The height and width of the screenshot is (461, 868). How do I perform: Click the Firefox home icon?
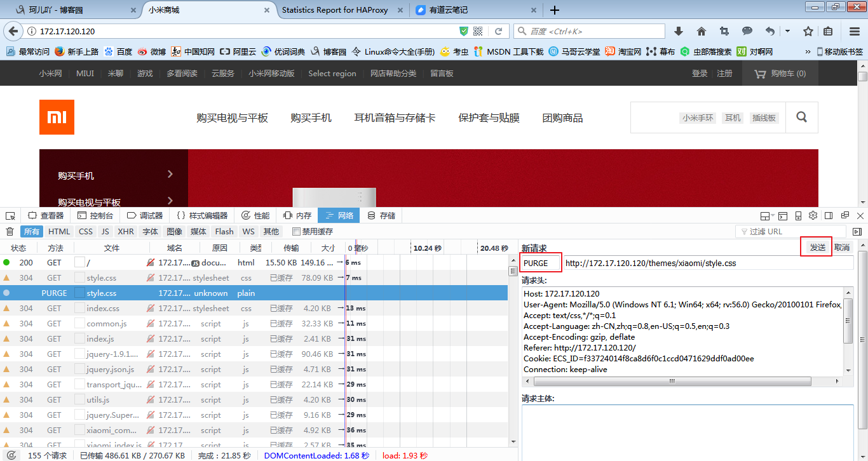pos(701,30)
